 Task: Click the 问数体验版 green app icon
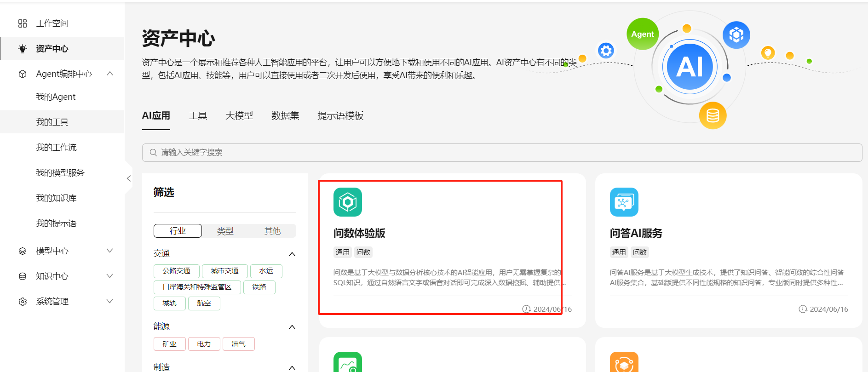(x=348, y=202)
